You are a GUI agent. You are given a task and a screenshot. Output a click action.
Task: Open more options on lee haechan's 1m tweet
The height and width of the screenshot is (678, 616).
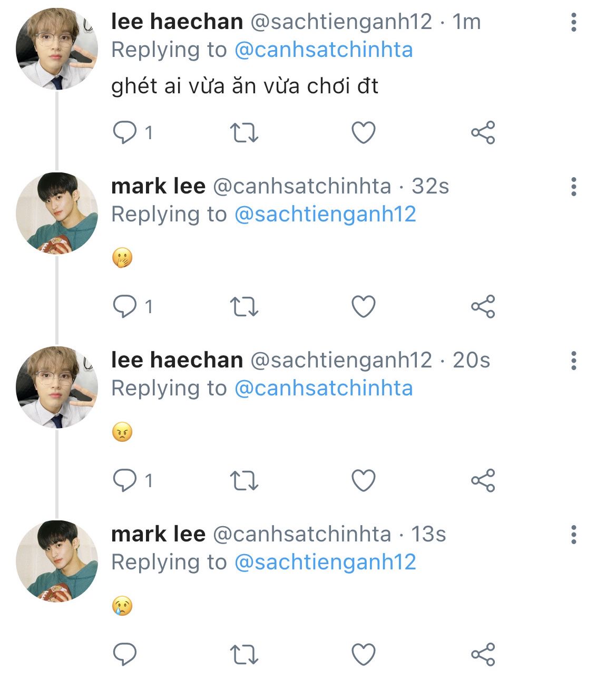tap(574, 22)
